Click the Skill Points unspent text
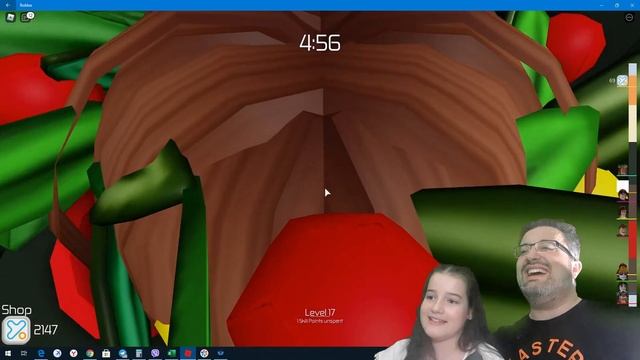 coord(320,321)
